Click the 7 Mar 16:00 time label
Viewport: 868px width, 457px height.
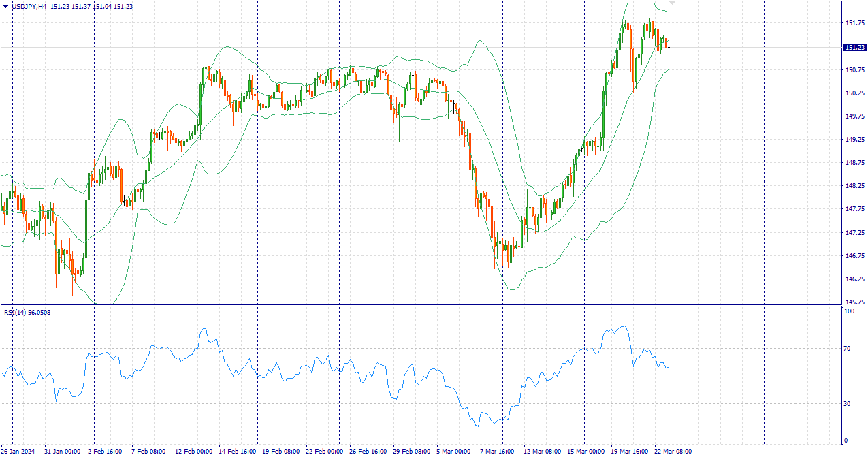[497, 451]
